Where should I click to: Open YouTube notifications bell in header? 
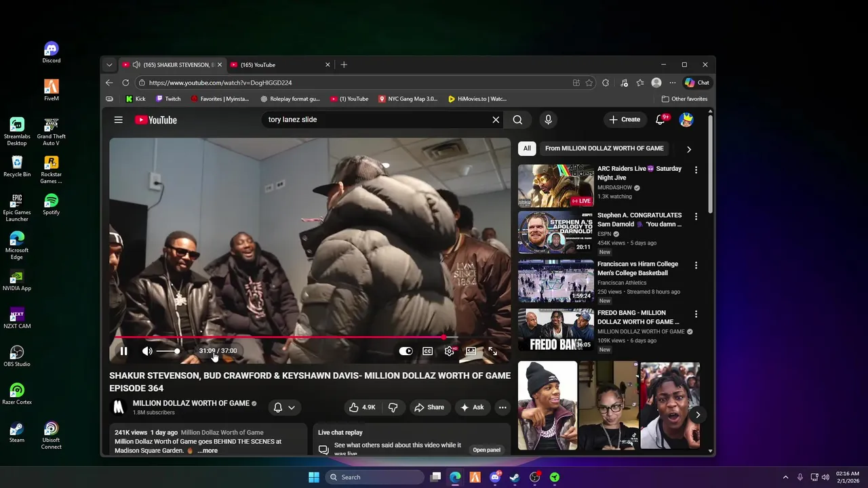click(660, 120)
